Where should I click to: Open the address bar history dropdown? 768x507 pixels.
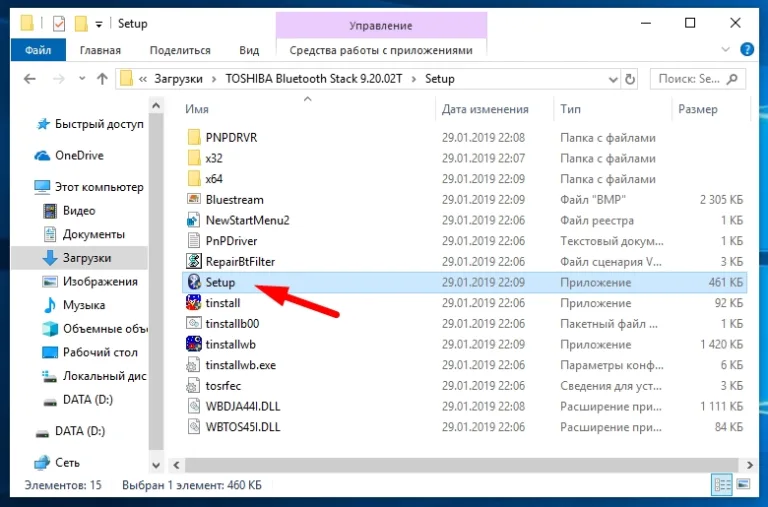pos(613,79)
